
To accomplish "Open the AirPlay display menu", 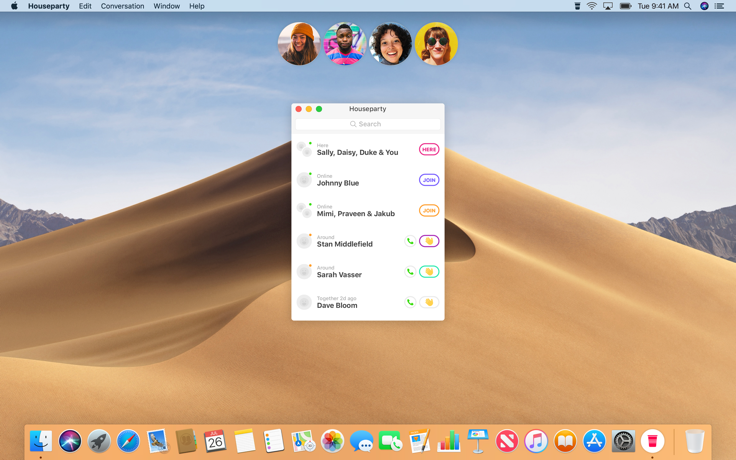I will pos(608,6).
